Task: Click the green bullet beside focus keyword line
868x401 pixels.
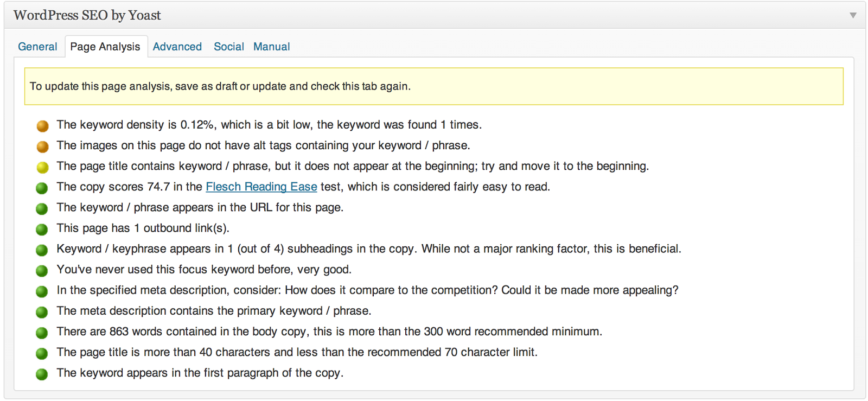Action: [42, 270]
